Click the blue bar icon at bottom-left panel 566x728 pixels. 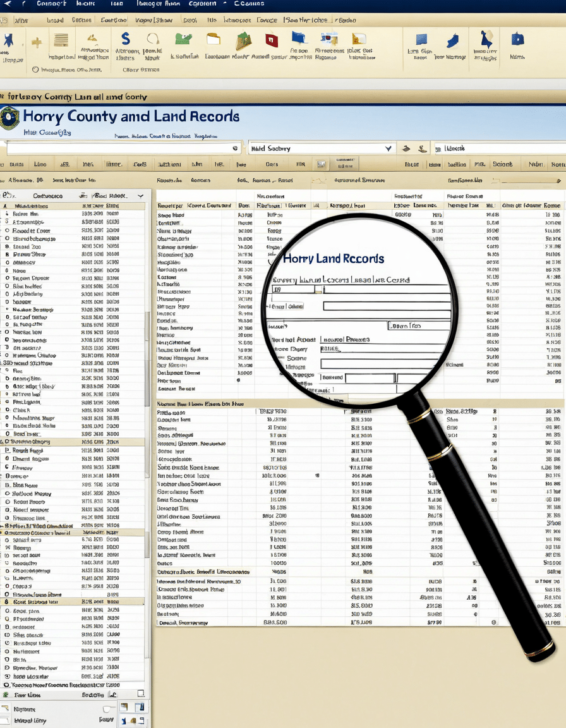click(142, 707)
